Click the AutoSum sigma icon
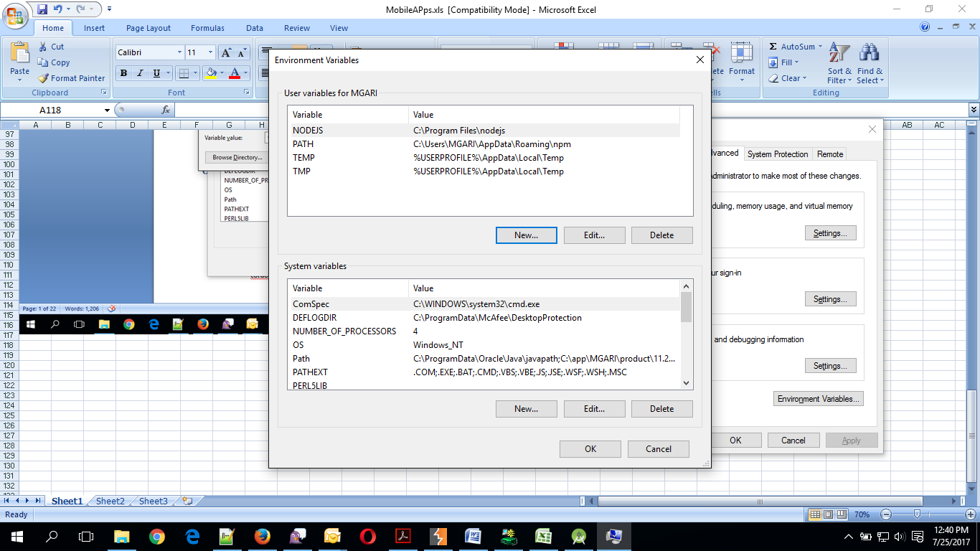The height and width of the screenshot is (551, 980). coord(773,47)
